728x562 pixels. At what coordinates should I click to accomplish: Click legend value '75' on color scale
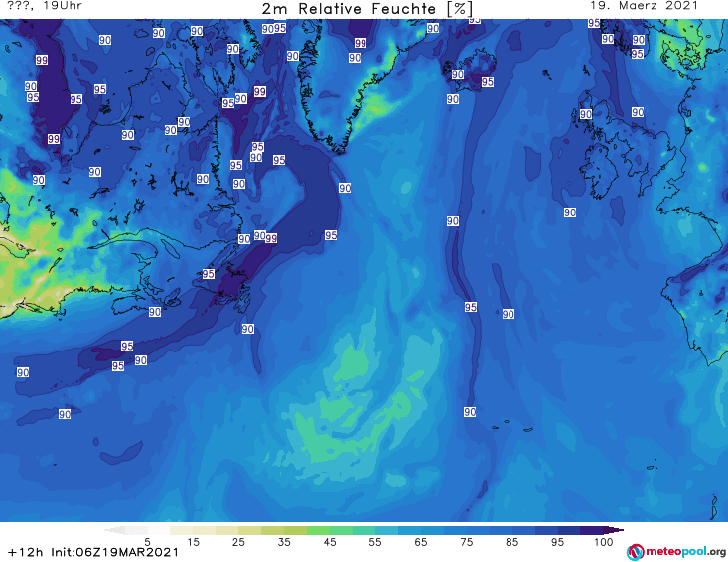point(467,542)
